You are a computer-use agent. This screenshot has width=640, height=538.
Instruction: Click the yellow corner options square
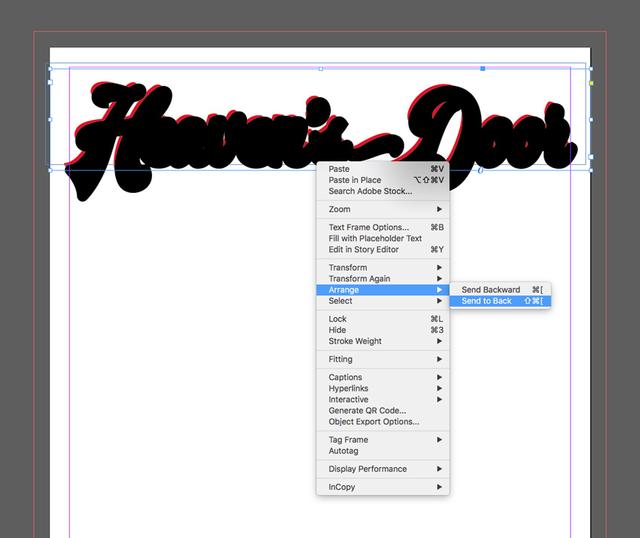click(591, 83)
